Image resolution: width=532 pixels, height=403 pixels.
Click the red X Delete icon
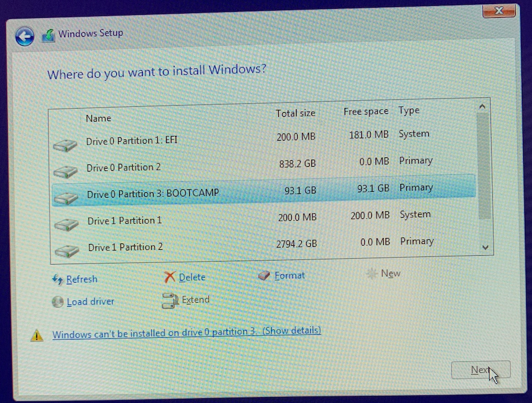[170, 277]
